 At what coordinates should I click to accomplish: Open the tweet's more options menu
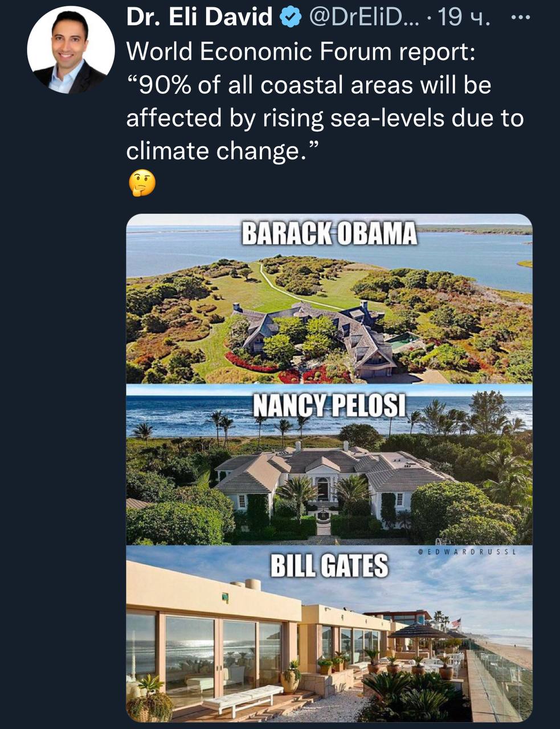520,18
